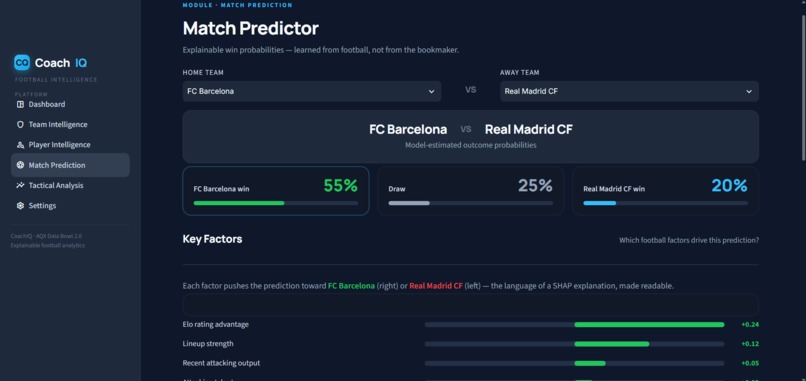The width and height of the screenshot is (806, 381).
Task: Click the Player Intelligence person icon
Action: (21, 145)
